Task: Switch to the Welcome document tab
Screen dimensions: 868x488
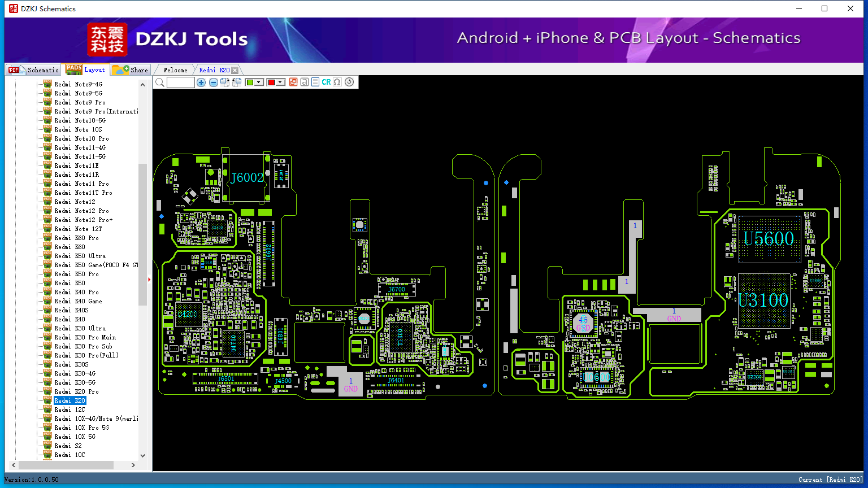Action: 175,70
